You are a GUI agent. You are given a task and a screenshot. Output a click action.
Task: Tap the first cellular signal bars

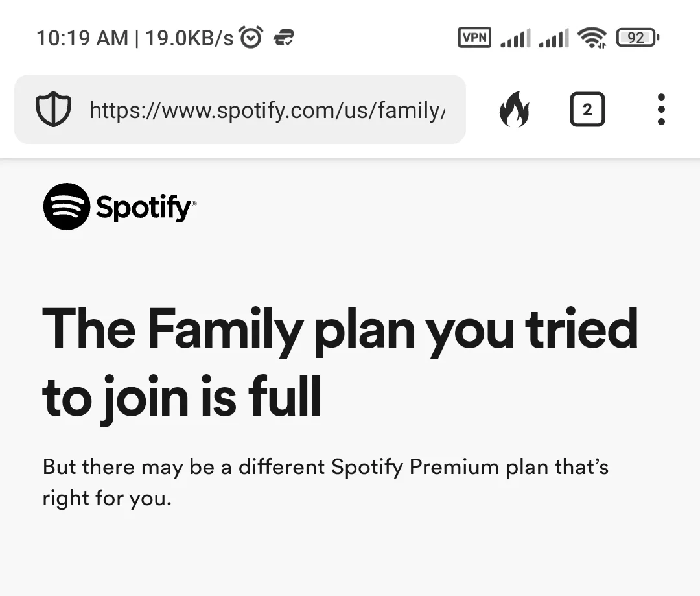click(x=516, y=38)
